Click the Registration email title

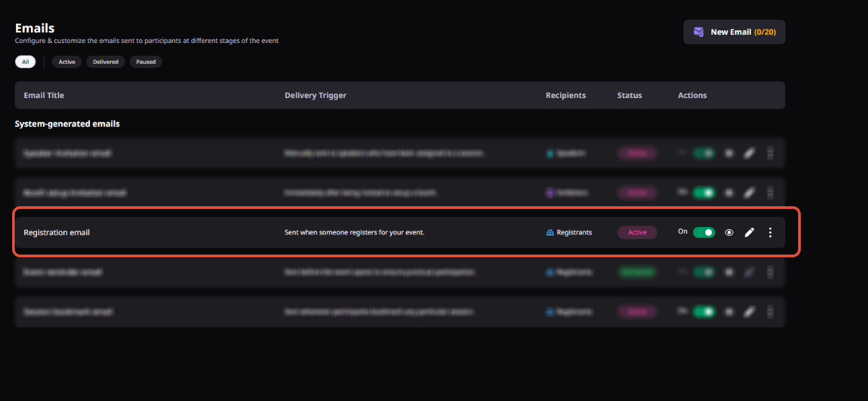tap(56, 232)
